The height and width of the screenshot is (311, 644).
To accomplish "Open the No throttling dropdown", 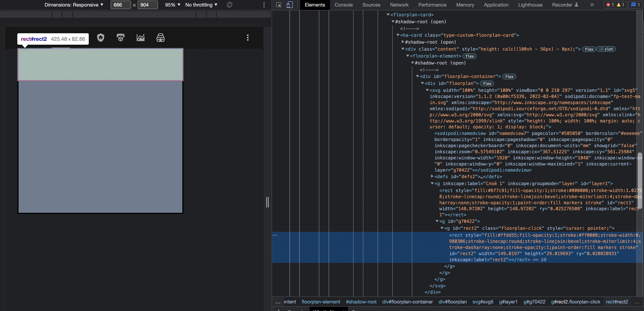I will click(201, 5).
